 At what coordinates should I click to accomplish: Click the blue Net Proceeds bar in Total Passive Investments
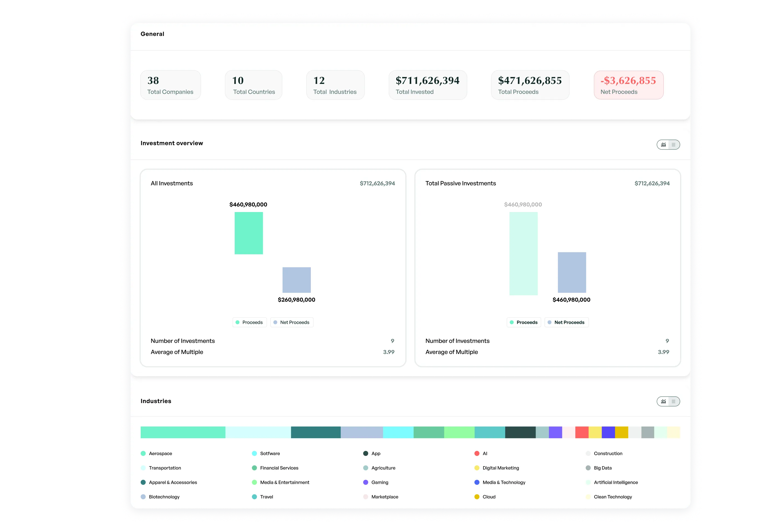[x=572, y=273]
